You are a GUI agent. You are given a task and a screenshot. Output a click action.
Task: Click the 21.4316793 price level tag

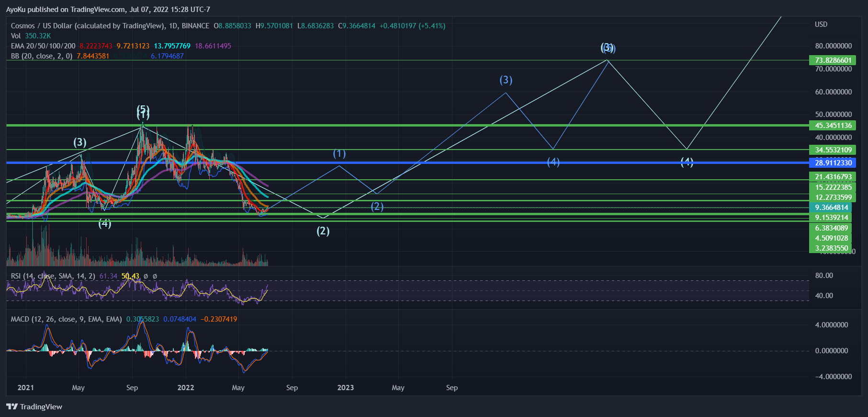pos(833,176)
